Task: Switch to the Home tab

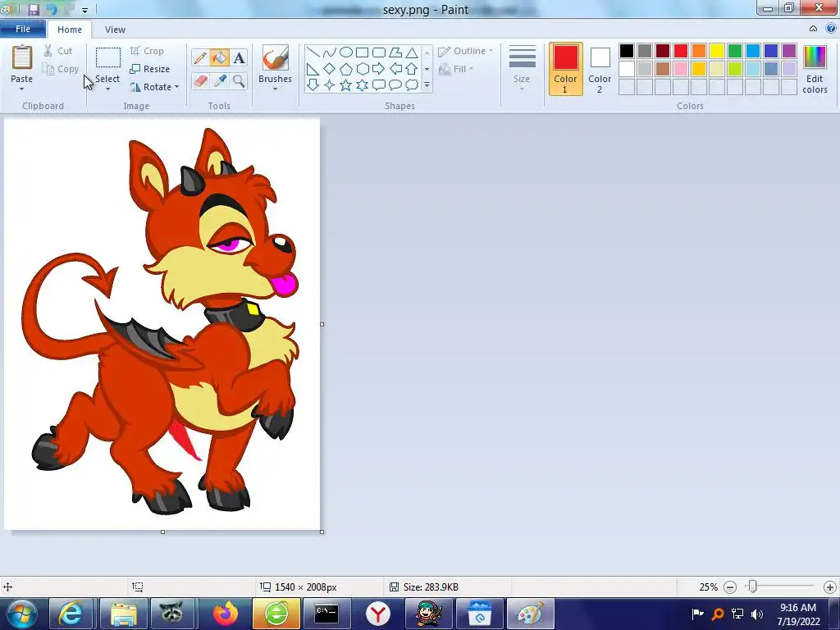Action: 70,30
